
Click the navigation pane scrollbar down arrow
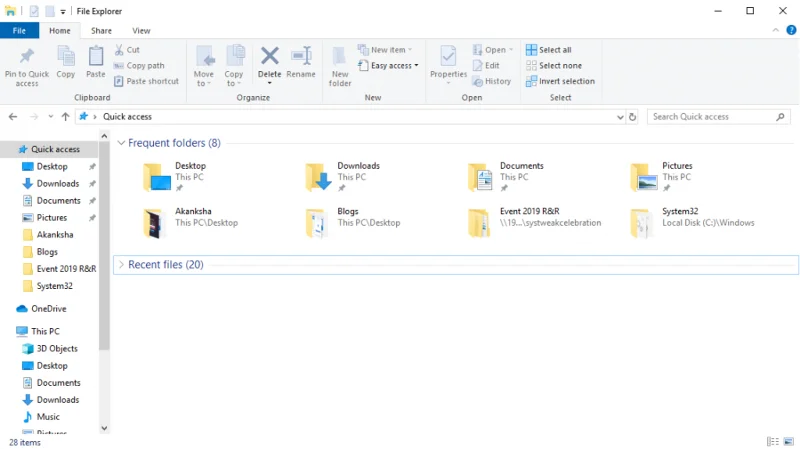point(104,428)
